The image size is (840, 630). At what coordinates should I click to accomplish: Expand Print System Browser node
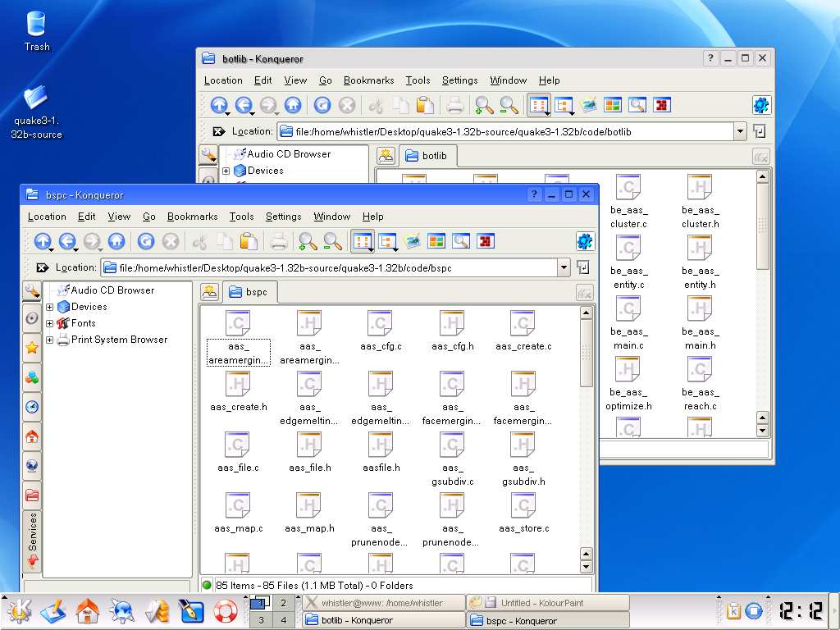click(50, 340)
